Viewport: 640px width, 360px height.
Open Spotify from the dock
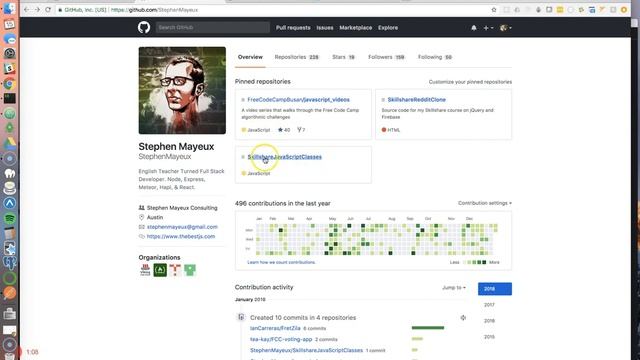click(x=9, y=218)
